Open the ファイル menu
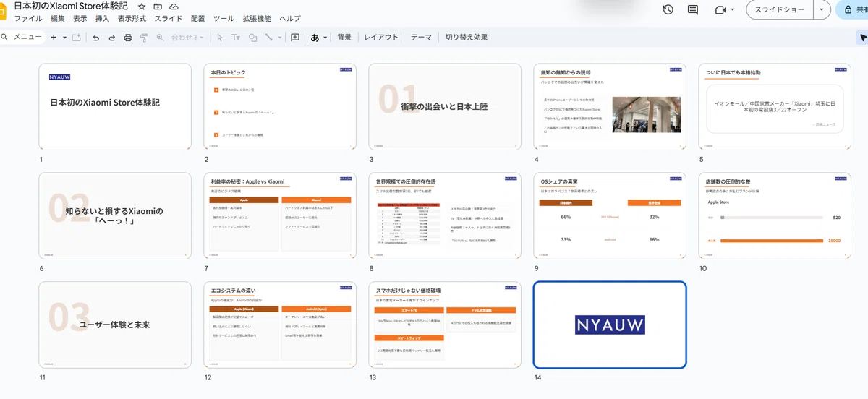 pos(28,19)
